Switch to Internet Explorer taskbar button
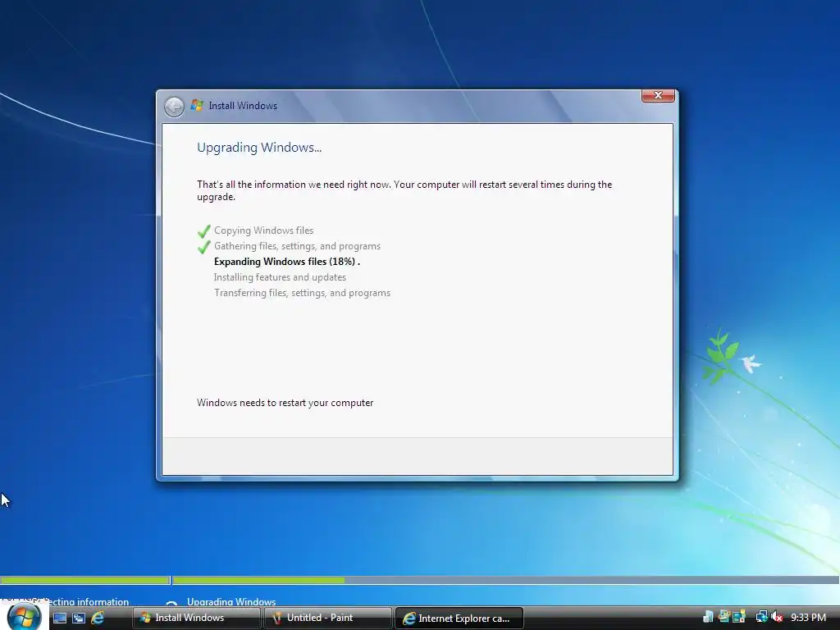Image resolution: width=840 pixels, height=630 pixels. pos(459,619)
